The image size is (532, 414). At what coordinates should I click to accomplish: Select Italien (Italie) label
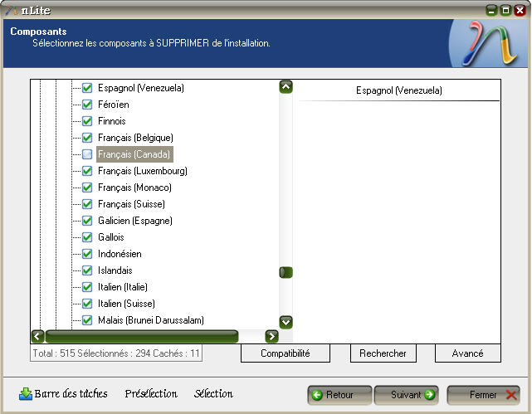pyautogui.click(x=123, y=287)
